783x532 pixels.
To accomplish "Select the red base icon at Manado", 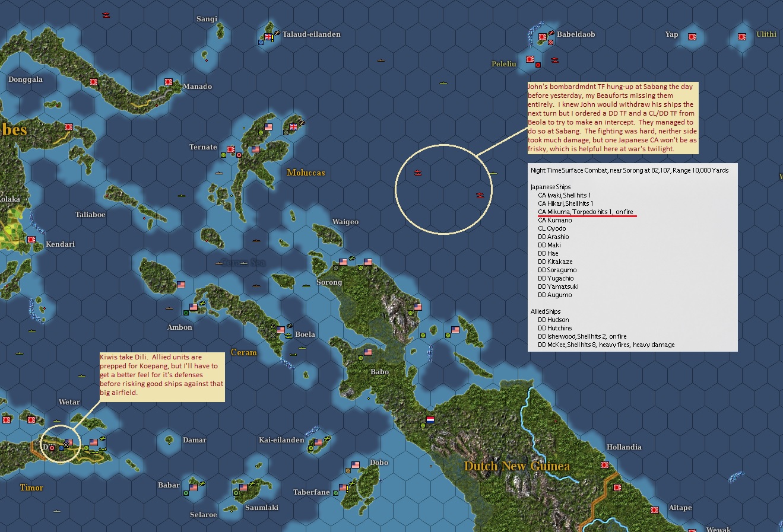I will click(168, 82).
